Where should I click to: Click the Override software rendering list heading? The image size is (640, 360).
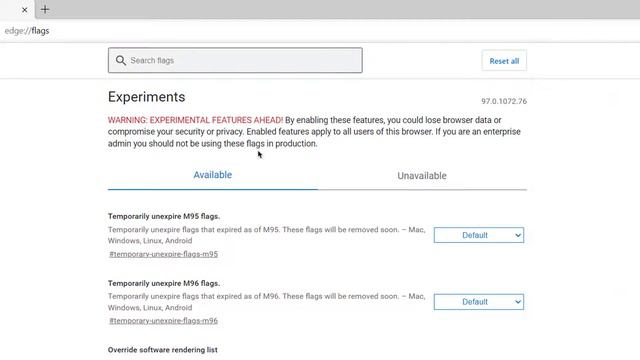pyautogui.click(x=162, y=350)
